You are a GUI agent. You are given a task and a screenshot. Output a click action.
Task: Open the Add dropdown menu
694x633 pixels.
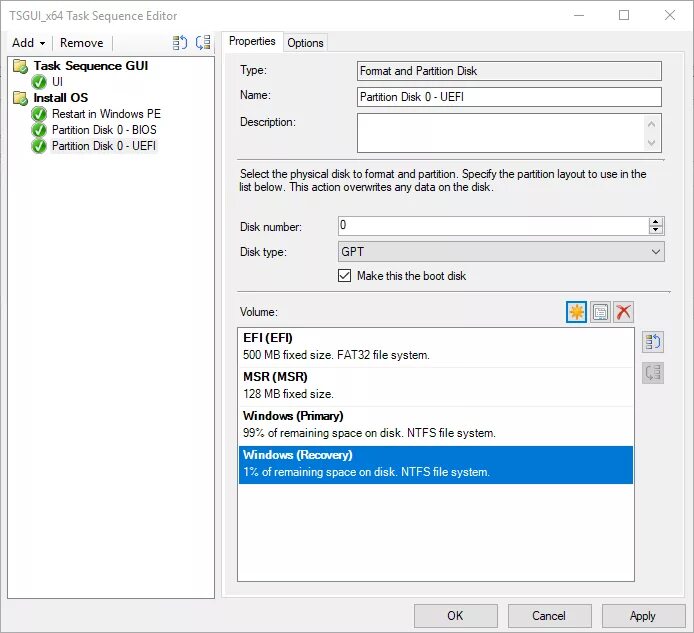pyautogui.click(x=28, y=43)
